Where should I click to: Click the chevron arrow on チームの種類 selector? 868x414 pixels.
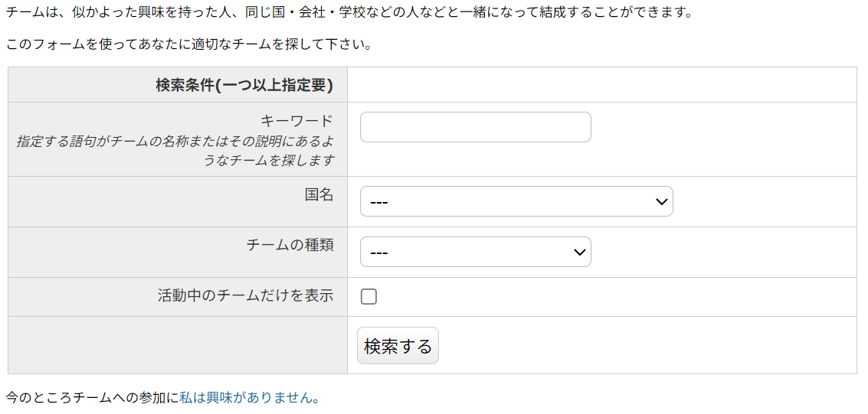click(580, 252)
